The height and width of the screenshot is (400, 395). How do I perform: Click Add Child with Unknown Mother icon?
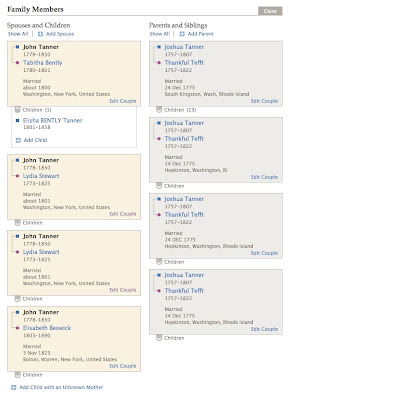click(x=14, y=387)
